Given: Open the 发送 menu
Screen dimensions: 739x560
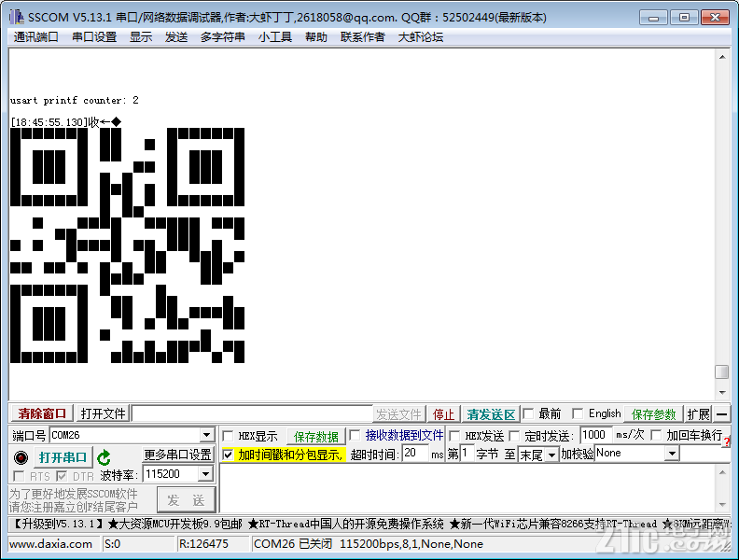Looking at the screenshot, I should (176, 36).
